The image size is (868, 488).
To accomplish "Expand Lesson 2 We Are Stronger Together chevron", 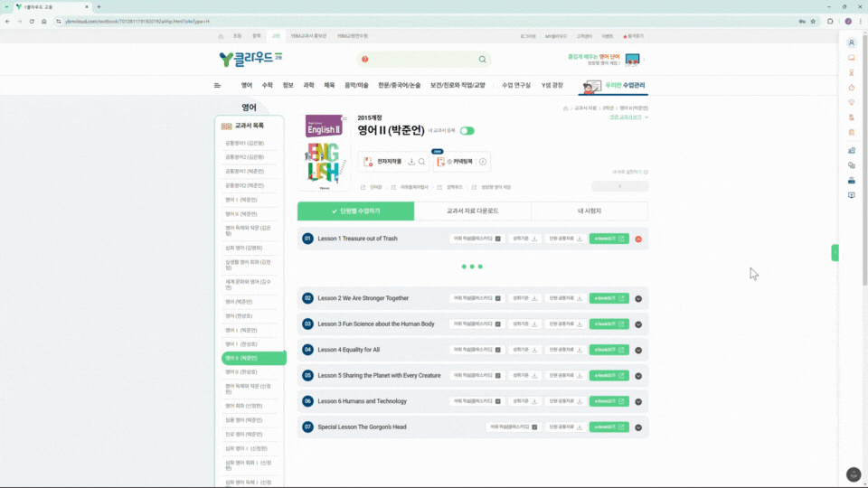I will pos(638,299).
